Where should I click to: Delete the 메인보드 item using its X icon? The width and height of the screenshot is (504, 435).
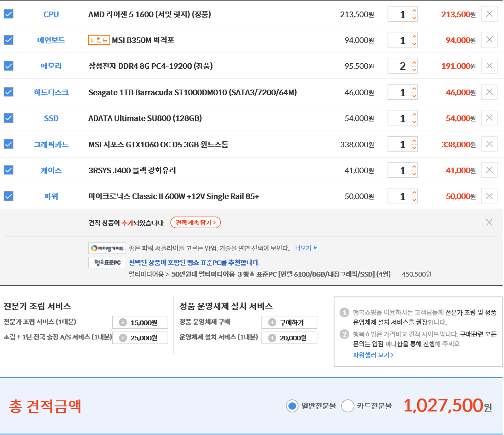tap(489, 40)
